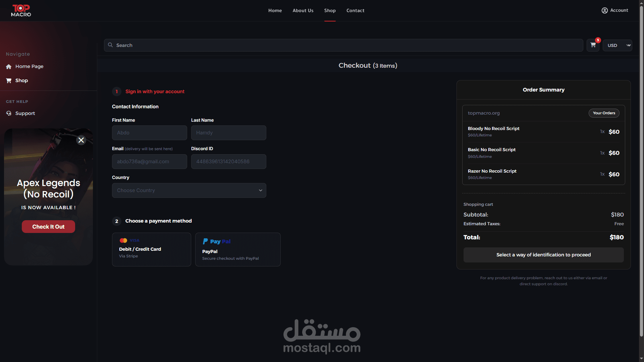Open Contact in top navigation

[x=355, y=10]
